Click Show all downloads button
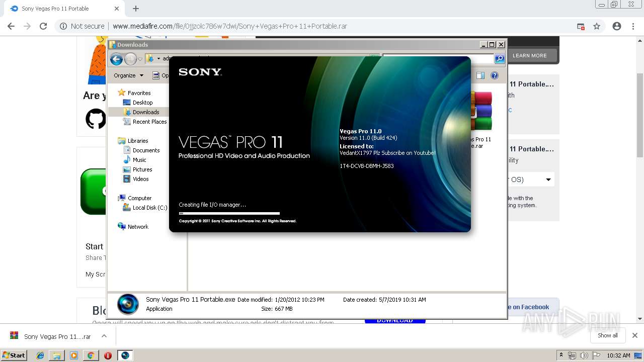 pyautogui.click(x=607, y=335)
